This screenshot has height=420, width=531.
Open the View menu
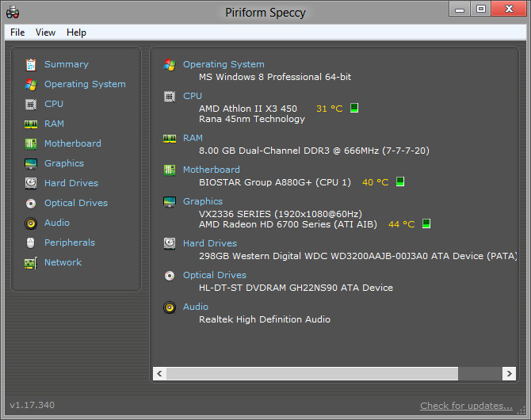(45, 32)
